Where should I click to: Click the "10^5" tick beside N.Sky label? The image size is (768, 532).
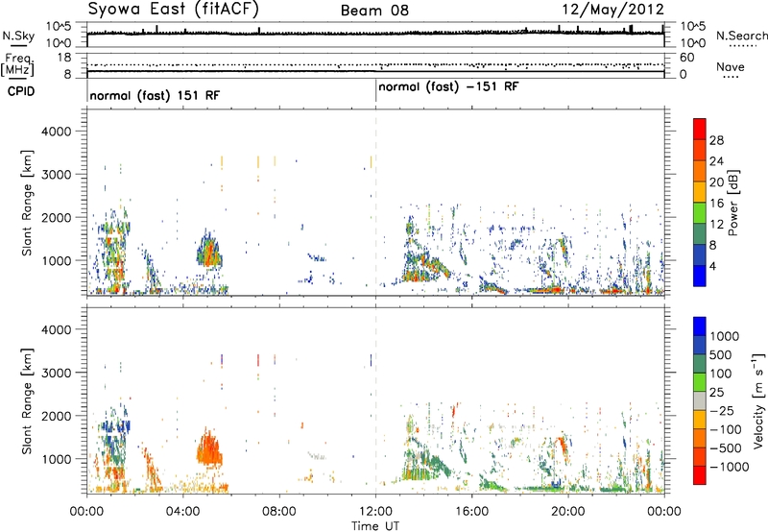point(59,27)
